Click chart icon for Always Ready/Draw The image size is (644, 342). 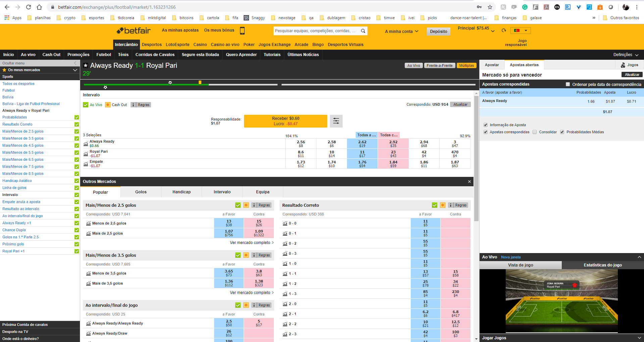click(x=88, y=333)
